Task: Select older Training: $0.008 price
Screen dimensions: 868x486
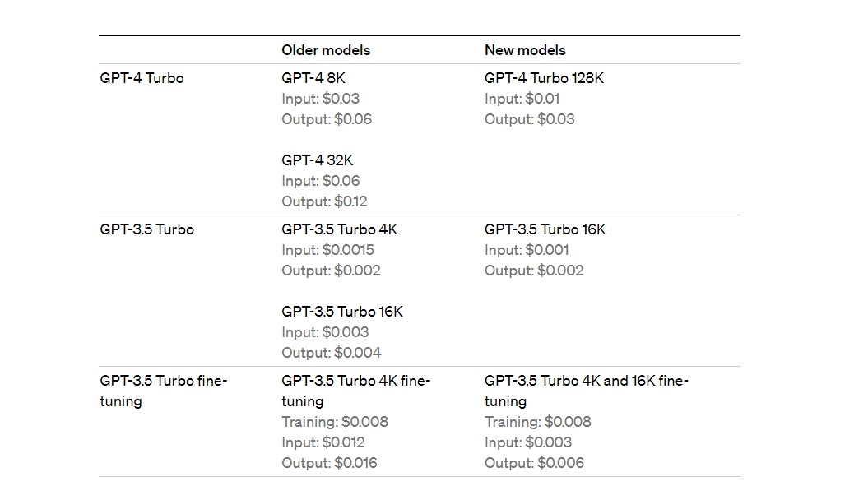Action: point(335,423)
